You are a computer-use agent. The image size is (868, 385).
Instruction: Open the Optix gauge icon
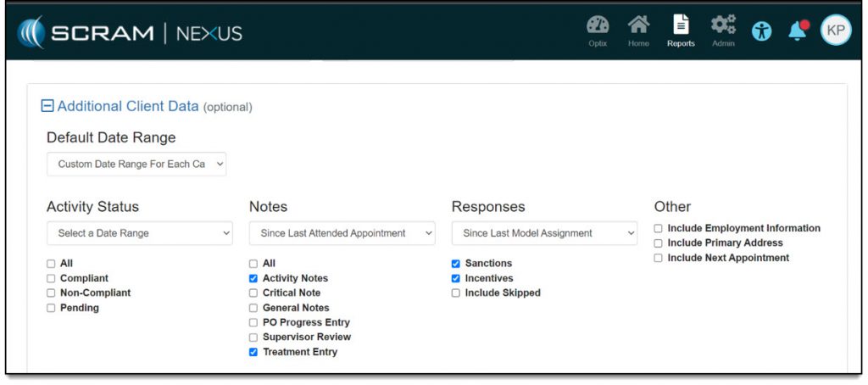click(598, 28)
